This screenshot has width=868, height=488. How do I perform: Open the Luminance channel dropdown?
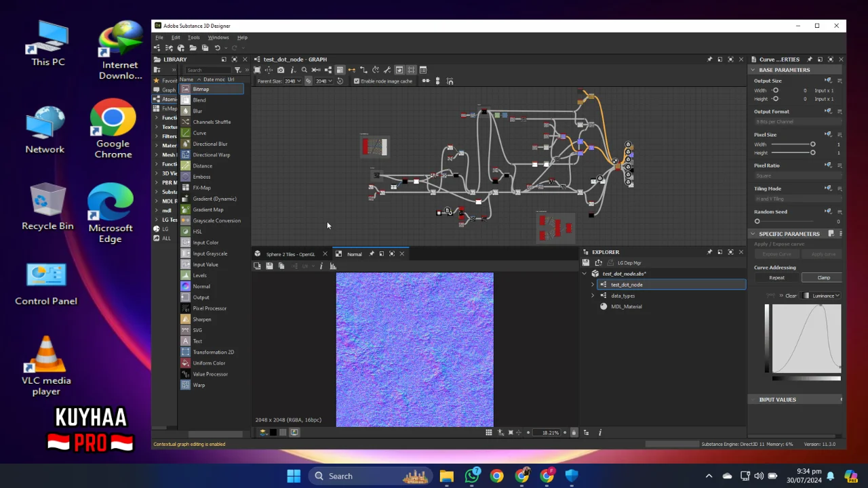823,296
